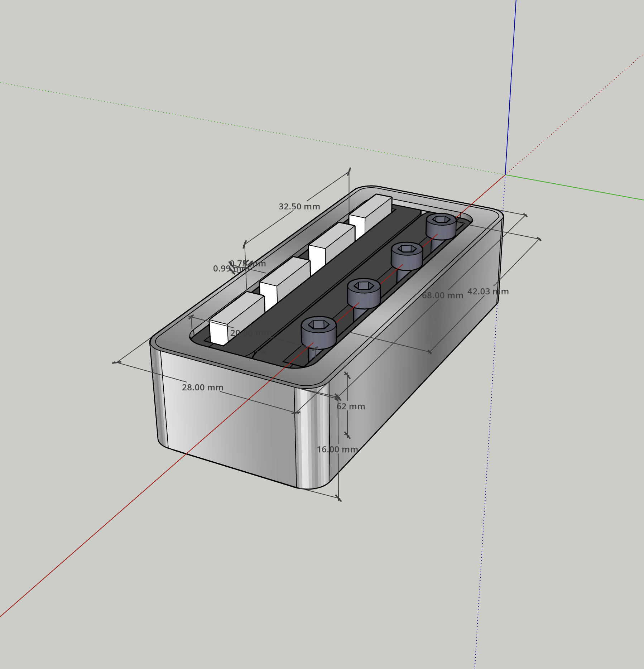Image resolution: width=644 pixels, height=669 pixels.
Task: Select the 28.00 mm dimension label
Action: (202, 388)
